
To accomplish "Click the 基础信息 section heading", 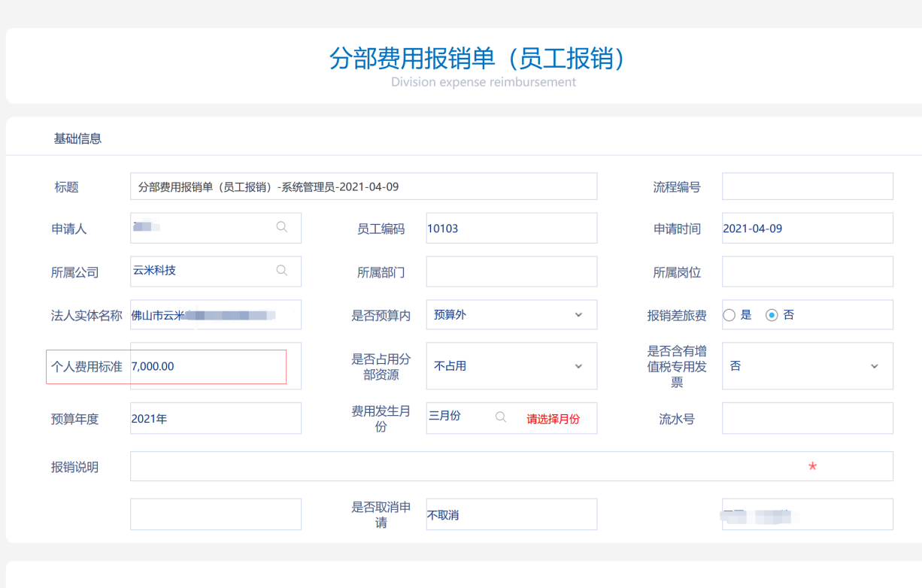I will pos(77,138).
